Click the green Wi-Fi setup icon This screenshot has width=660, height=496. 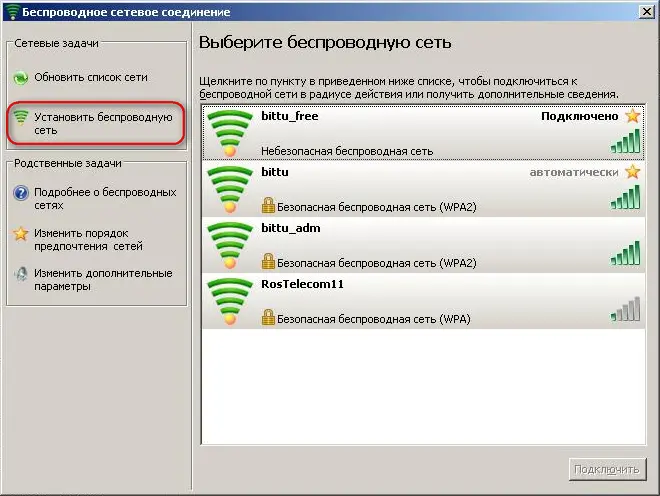point(20,117)
